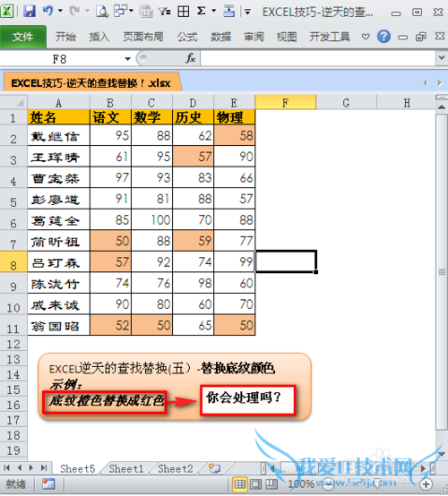Click the Excel application icon
448x496 pixels.
pyautogui.click(x=6, y=12)
